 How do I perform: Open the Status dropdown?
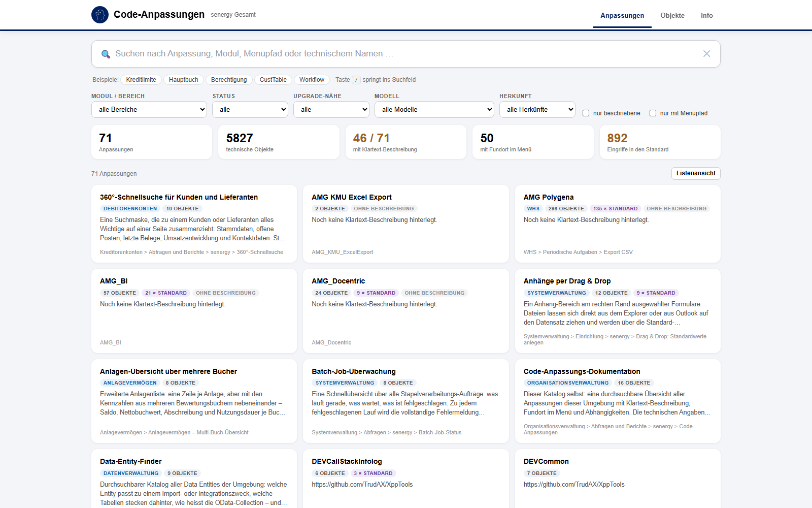pyautogui.click(x=250, y=109)
